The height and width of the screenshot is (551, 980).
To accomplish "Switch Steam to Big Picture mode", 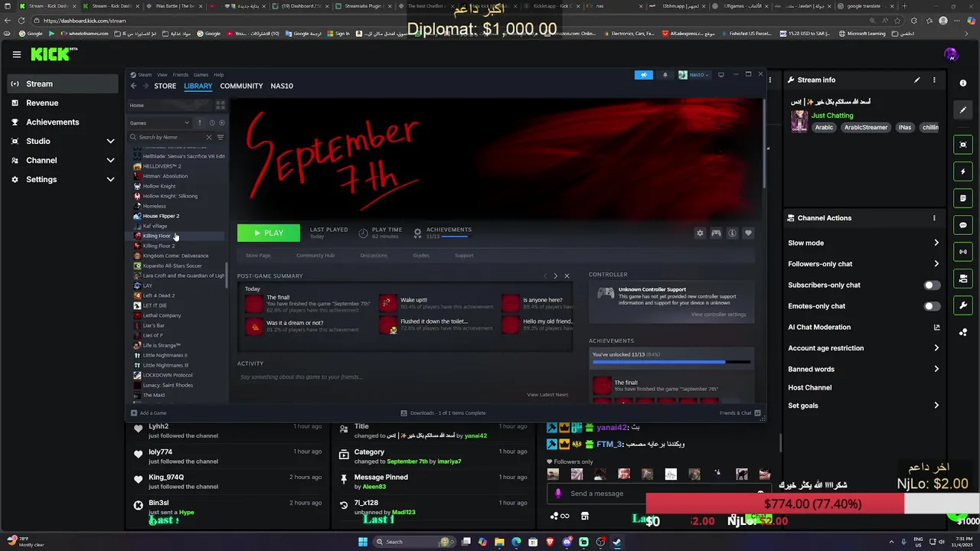I will point(720,75).
